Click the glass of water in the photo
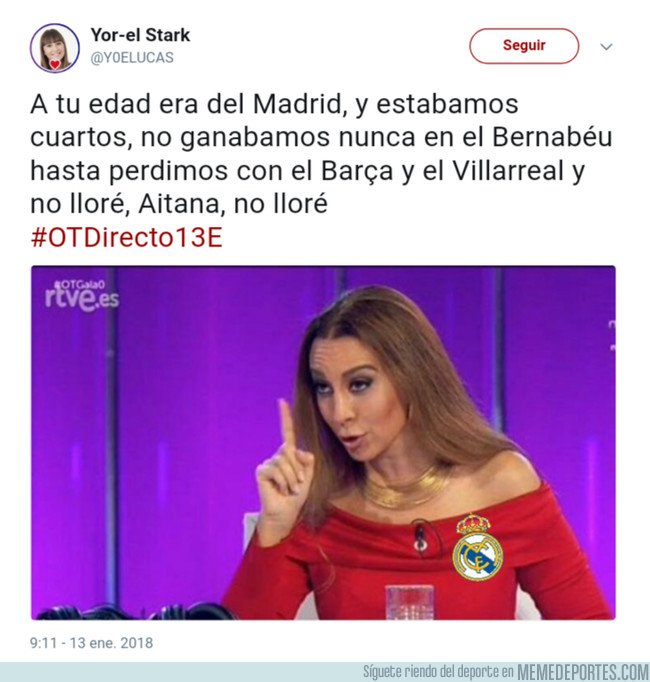 (409, 602)
